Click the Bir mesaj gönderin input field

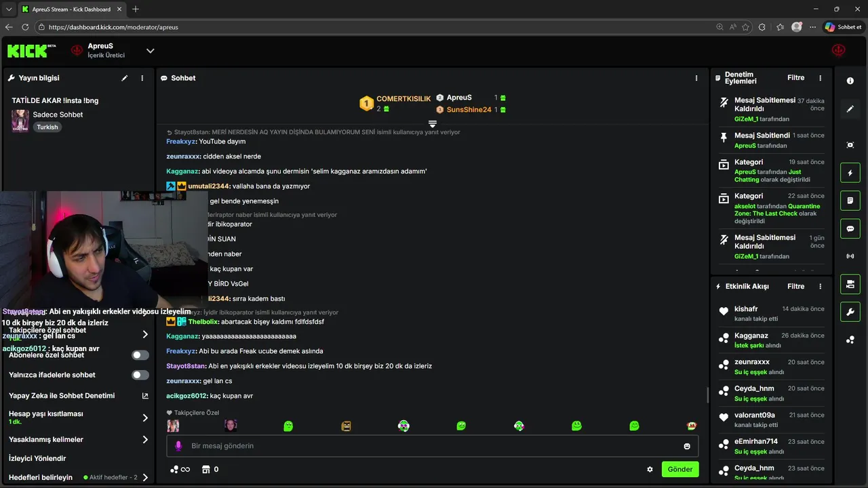(433, 446)
